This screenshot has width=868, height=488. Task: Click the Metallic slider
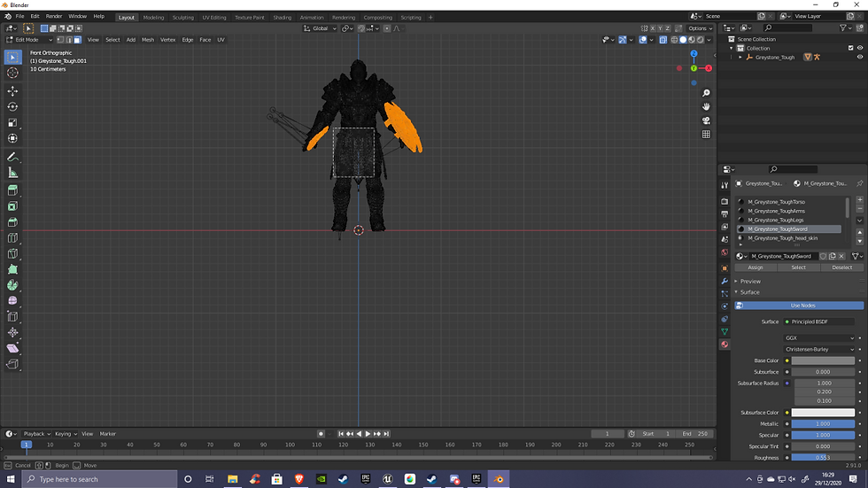(823, 424)
